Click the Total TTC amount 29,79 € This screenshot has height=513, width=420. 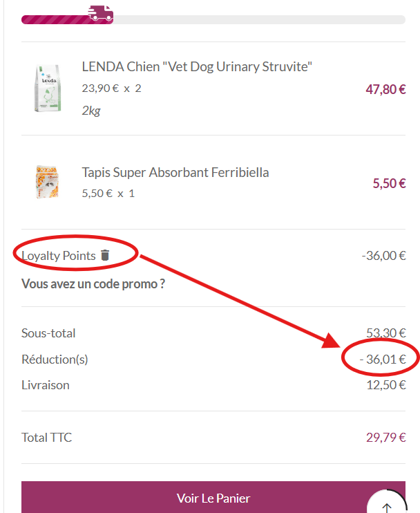(x=386, y=438)
